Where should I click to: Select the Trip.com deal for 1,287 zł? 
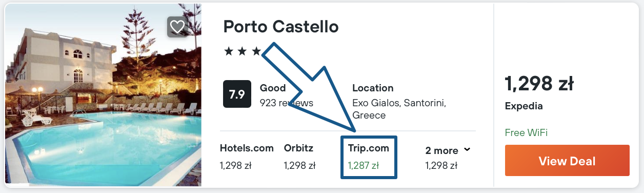369,157
